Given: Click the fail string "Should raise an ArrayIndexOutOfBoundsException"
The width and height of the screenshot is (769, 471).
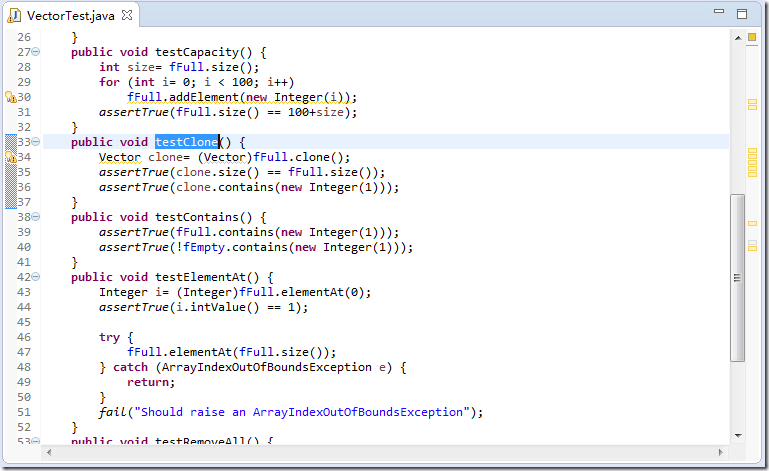Looking at the screenshot, I should point(302,412).
